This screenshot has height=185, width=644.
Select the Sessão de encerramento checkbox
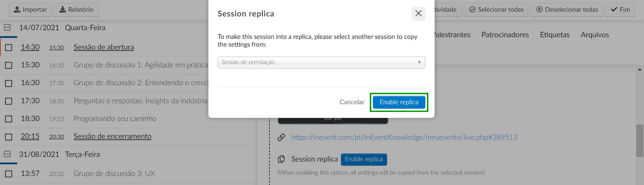click(9, 137)
